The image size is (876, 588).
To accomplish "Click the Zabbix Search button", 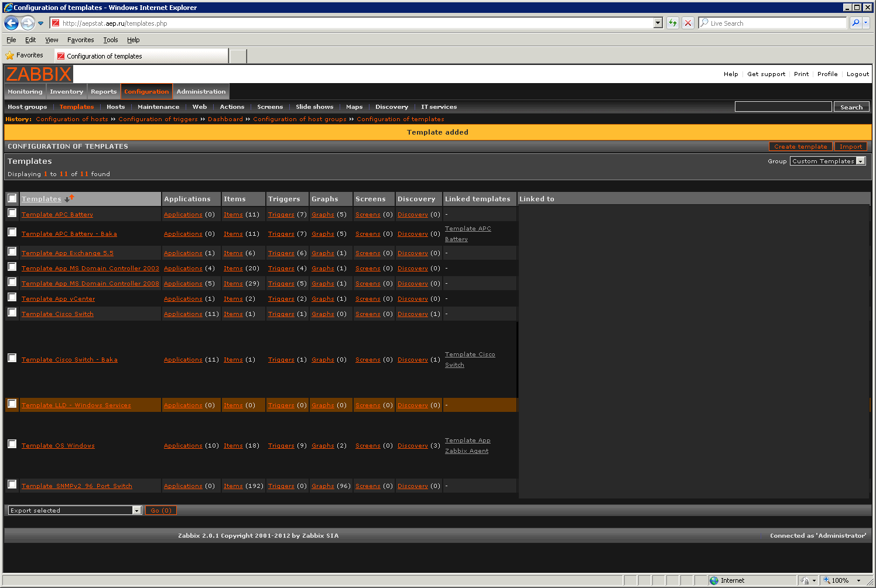I will (x=851, y=107).
